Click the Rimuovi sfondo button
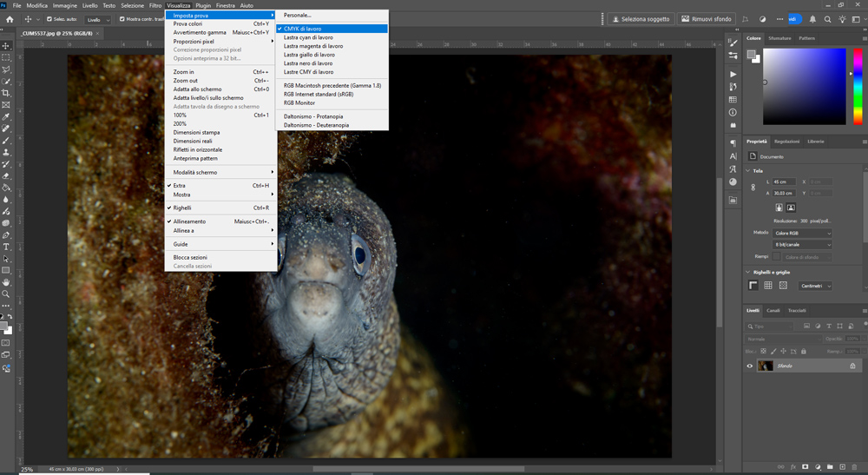868x475 pixels. (x=707, y=19)
